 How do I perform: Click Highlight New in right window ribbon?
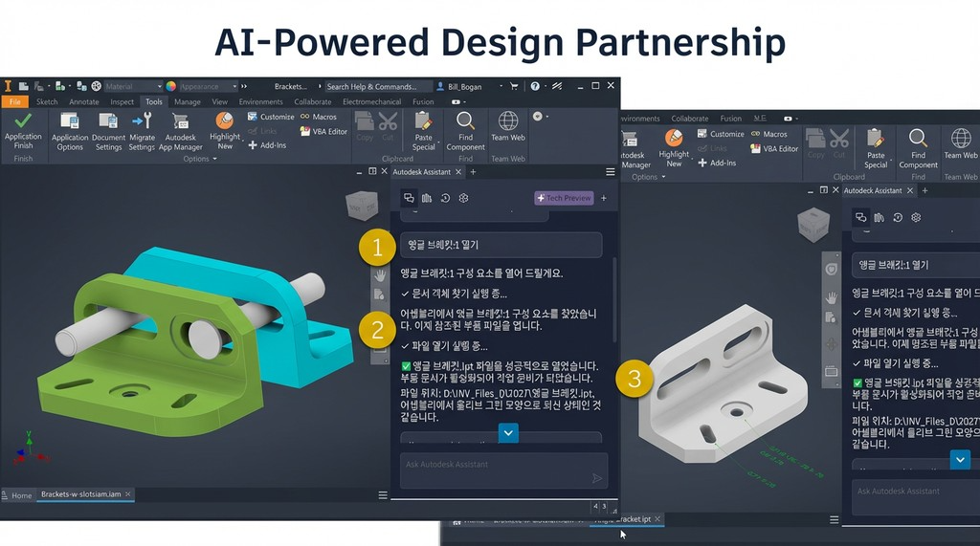[674, 148]
